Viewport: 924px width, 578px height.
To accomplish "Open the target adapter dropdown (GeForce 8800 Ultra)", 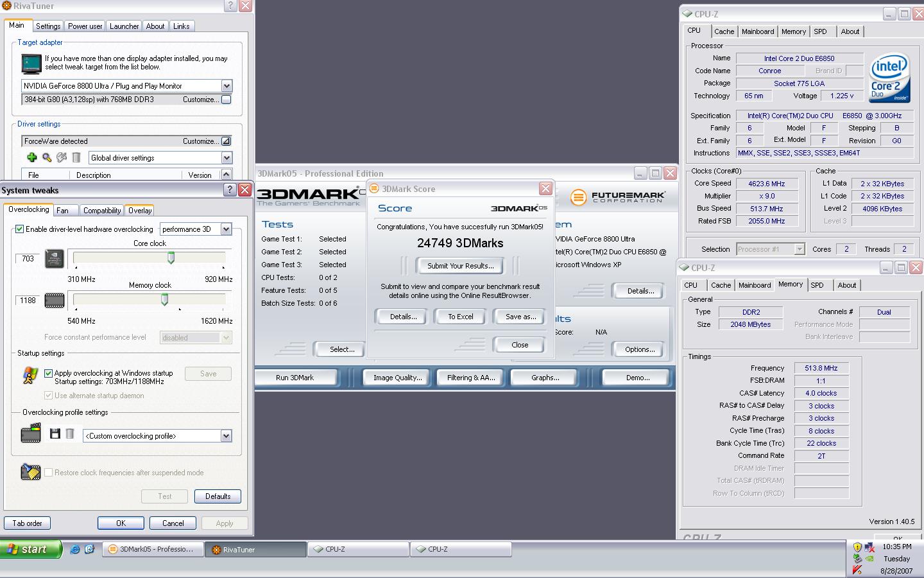I will coord(226,86).
